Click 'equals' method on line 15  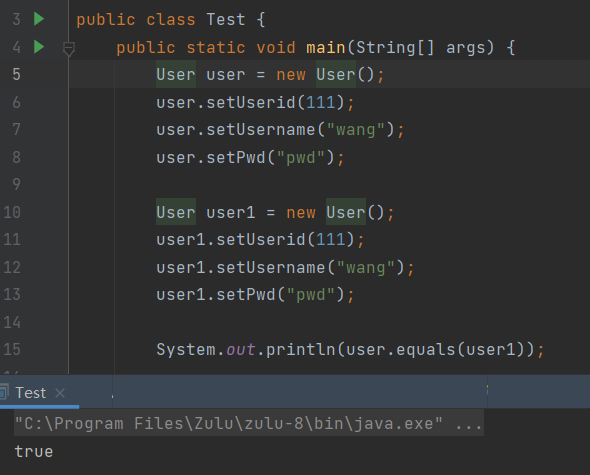coord(426,350)
